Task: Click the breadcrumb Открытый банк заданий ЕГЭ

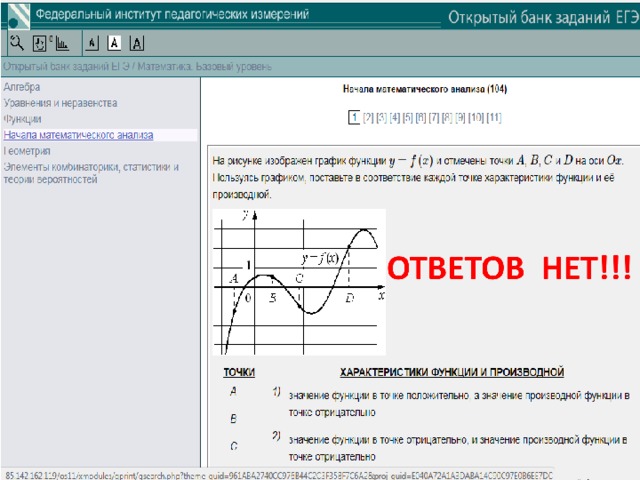Action: coord(66,67)
